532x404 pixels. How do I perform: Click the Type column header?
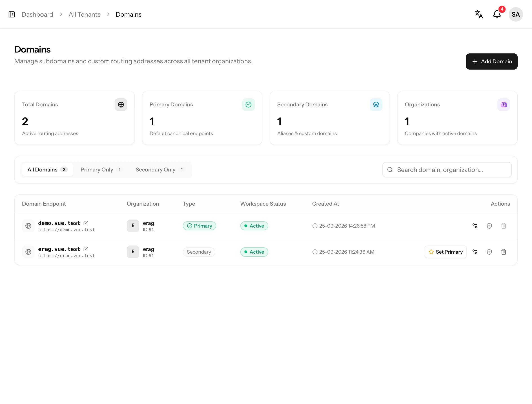click(x=189, y=204)
